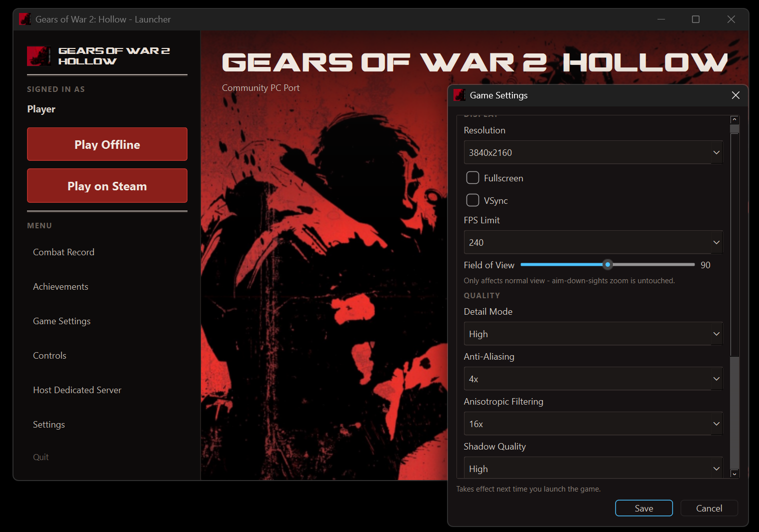759x532 pixels.
Task: Click the Field of View slider handle
Action: pos(607,265)
